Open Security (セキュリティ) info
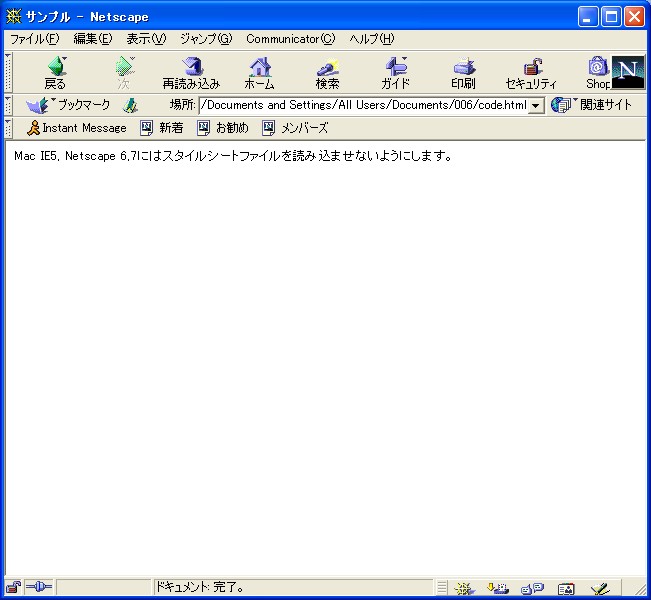 click(x=531, y=73)
